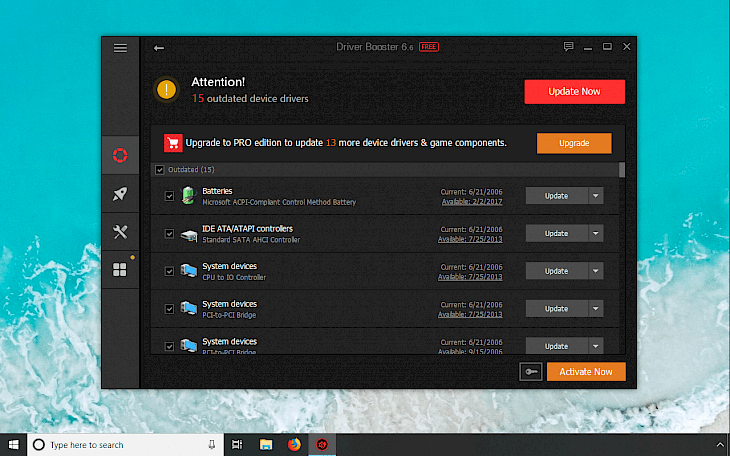Click the Microsoft ACPI-Compliant Control Method Battery text
730x456 pixels.
point(279,202)
